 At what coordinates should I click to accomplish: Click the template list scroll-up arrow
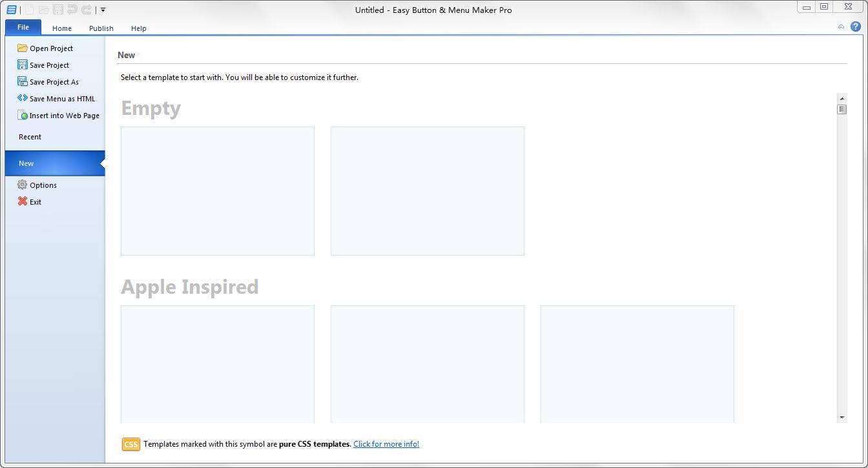click(842, 98)
